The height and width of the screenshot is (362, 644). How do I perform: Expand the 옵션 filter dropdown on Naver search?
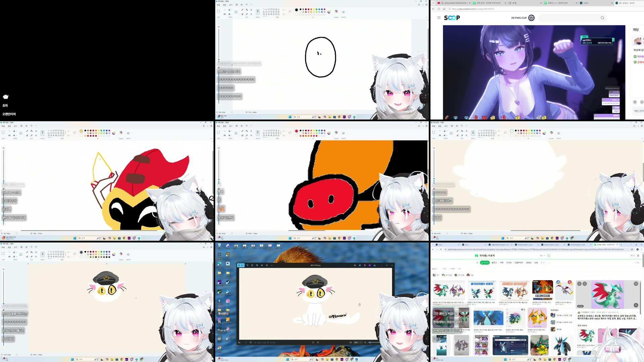pyautogui.click(x=435, y=269)
